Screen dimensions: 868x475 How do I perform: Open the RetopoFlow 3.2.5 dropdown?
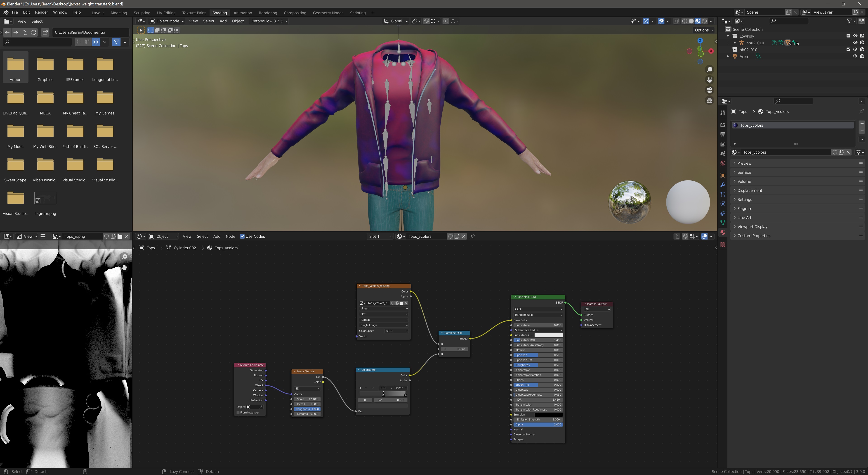pos(269,21)
